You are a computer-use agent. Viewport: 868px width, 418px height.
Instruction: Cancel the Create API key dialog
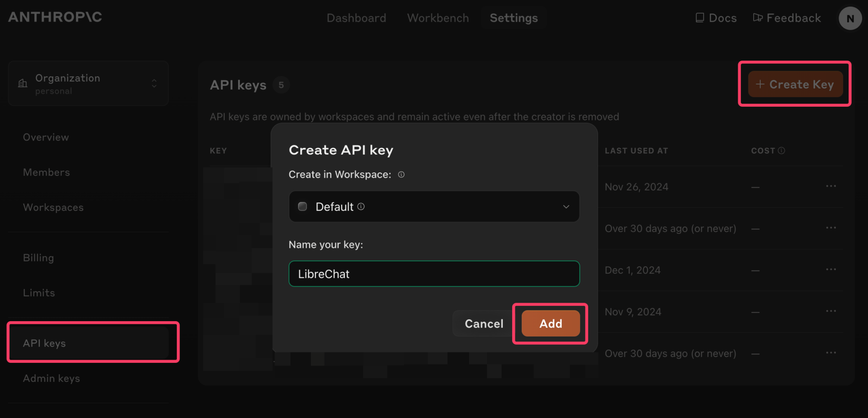(484, 323)
